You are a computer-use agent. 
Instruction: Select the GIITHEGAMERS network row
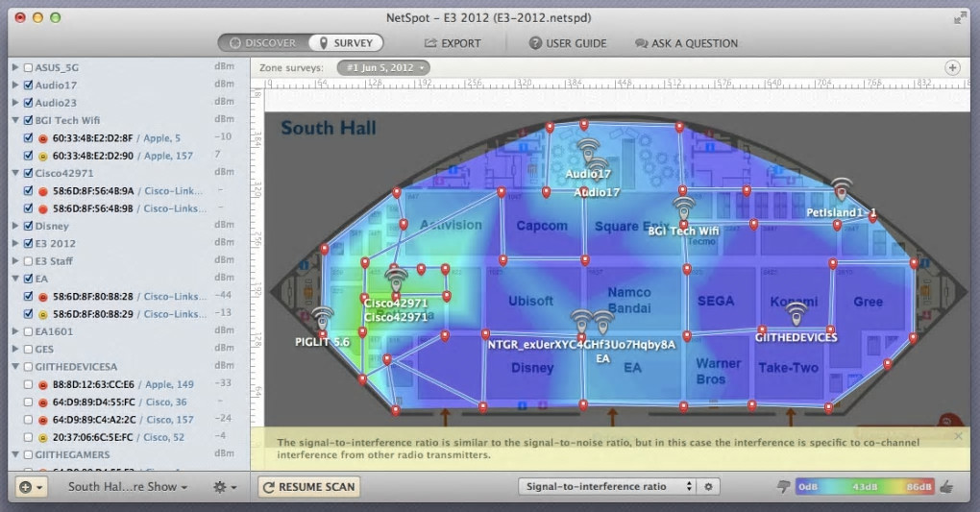[128, 454]
